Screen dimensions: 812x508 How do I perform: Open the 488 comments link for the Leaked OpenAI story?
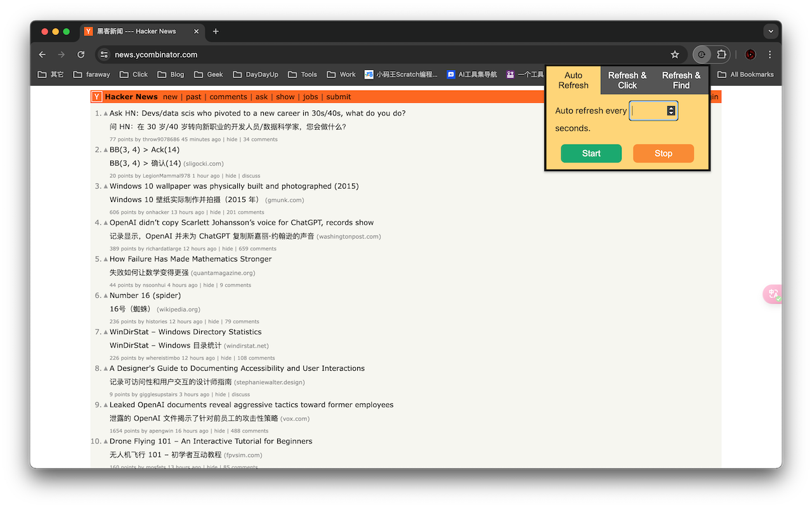tap(249, 431)
